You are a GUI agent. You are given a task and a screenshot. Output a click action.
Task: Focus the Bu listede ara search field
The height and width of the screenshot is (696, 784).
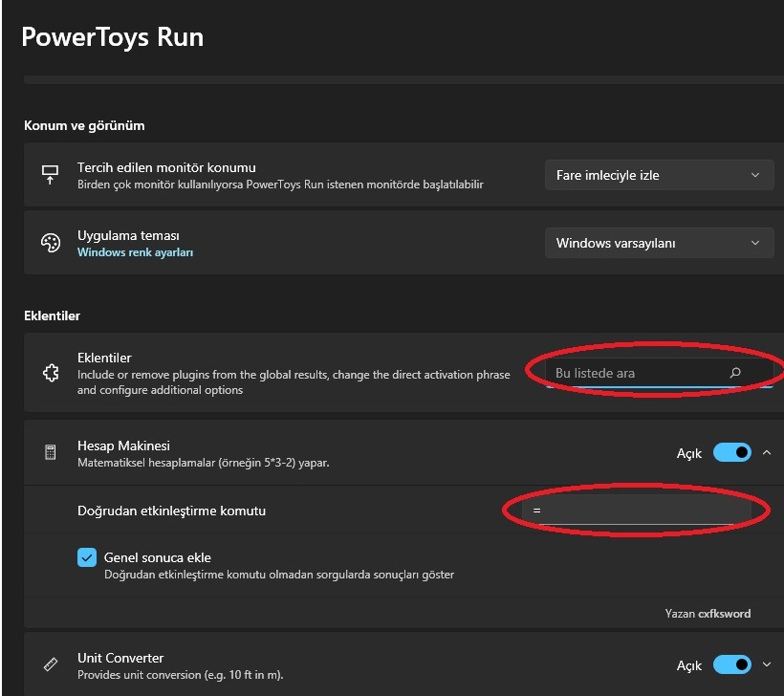click(659, 373)
